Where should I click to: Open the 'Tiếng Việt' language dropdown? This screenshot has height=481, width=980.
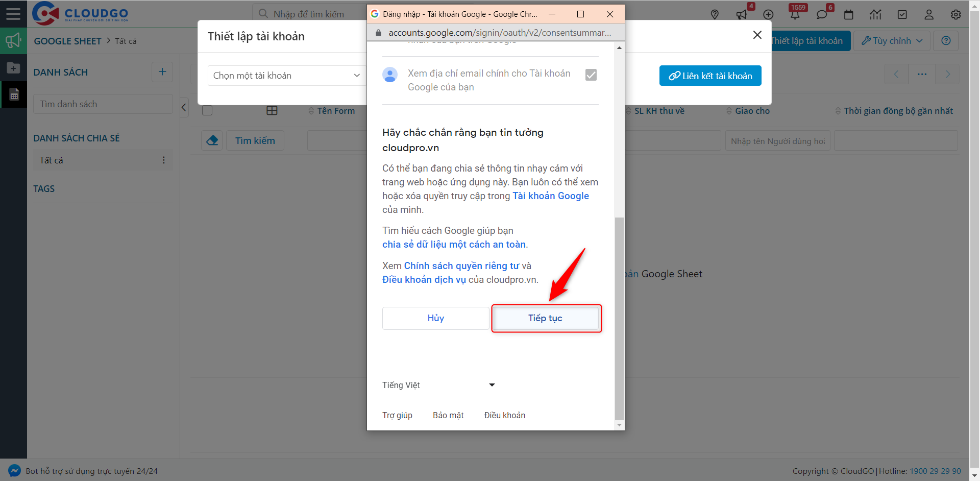(x=438, y=385)
